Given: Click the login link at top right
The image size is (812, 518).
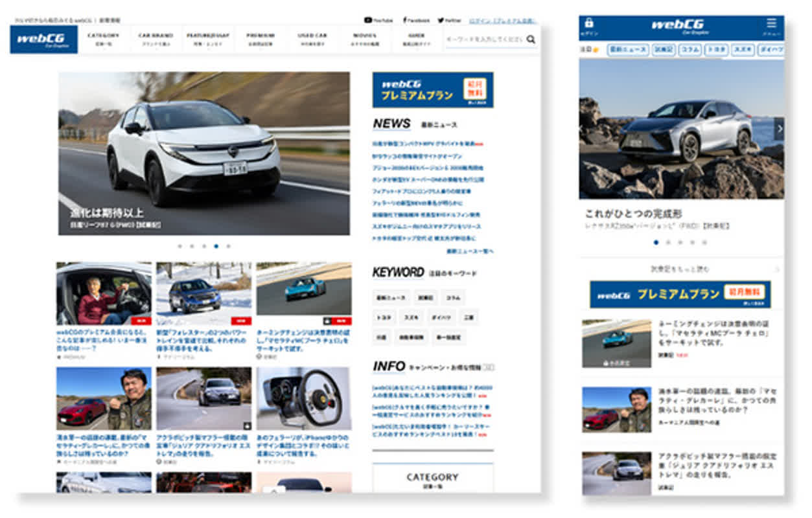Looking at the screenshot, I should coord(502,20).
